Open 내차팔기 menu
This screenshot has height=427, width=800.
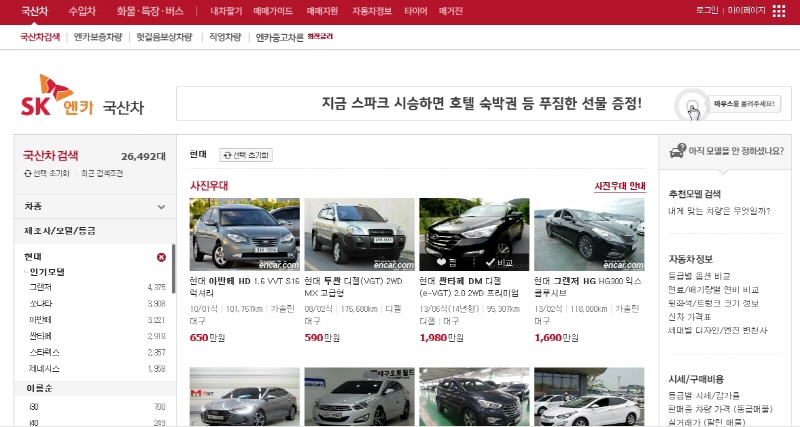tap(226, 11)
